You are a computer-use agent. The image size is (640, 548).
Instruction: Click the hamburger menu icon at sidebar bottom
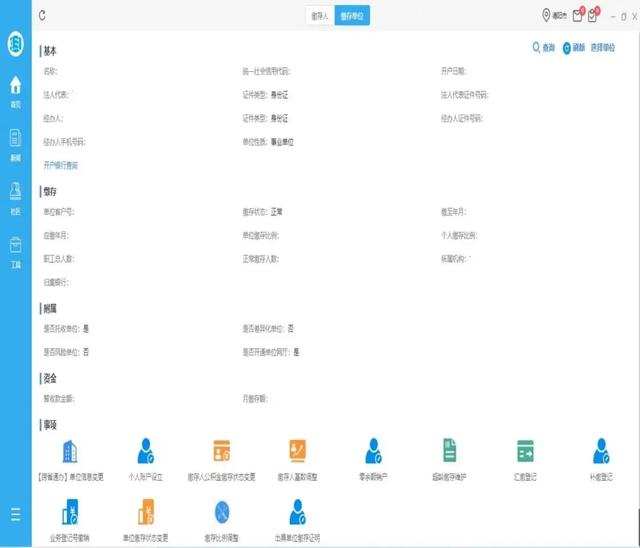tap(16, 515)
